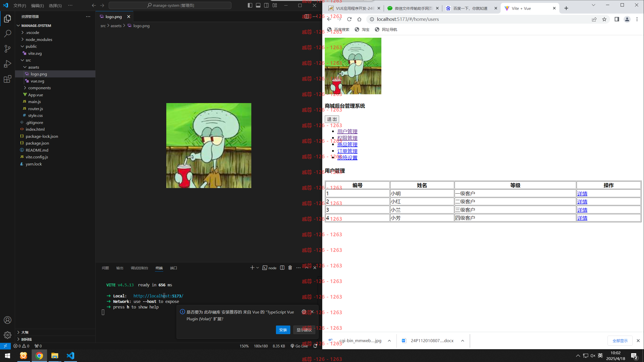Expand the 大纲 section

pos(55,332)
